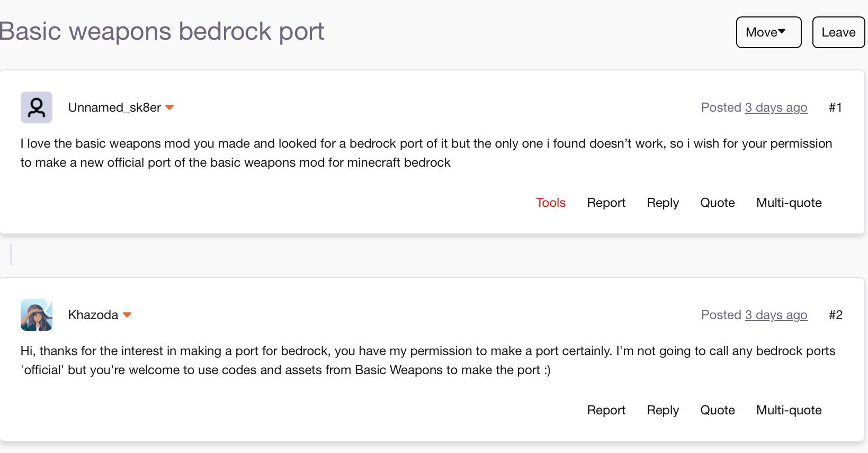The width and height of the screenshot is (868, 453).
Task: Reply to Unnamed_sk8er's post
Action: 663,203
